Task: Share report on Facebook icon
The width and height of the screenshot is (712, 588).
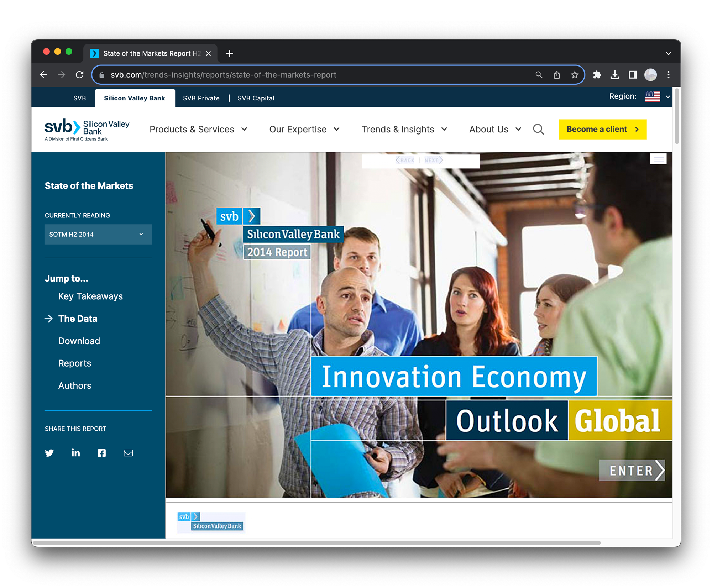Action: (x=102, y=453)
